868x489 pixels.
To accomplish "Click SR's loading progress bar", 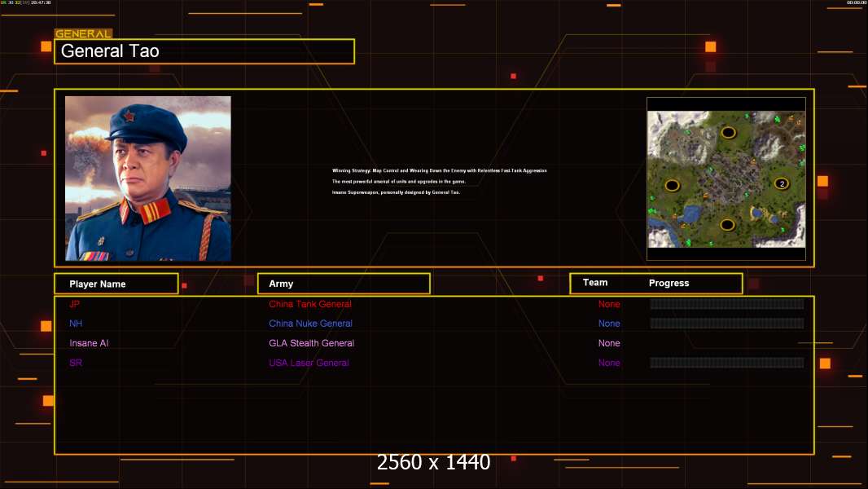I will click(727, 363).
